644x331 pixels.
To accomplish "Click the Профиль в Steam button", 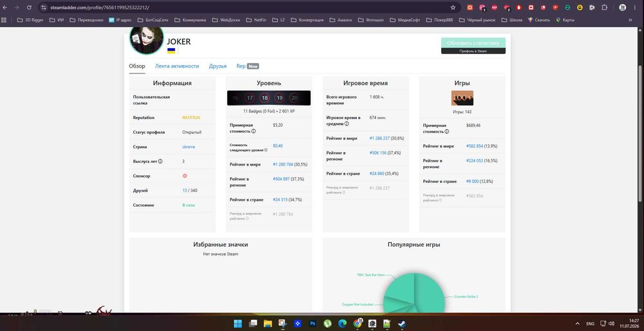I will click(x=473, y=51).
